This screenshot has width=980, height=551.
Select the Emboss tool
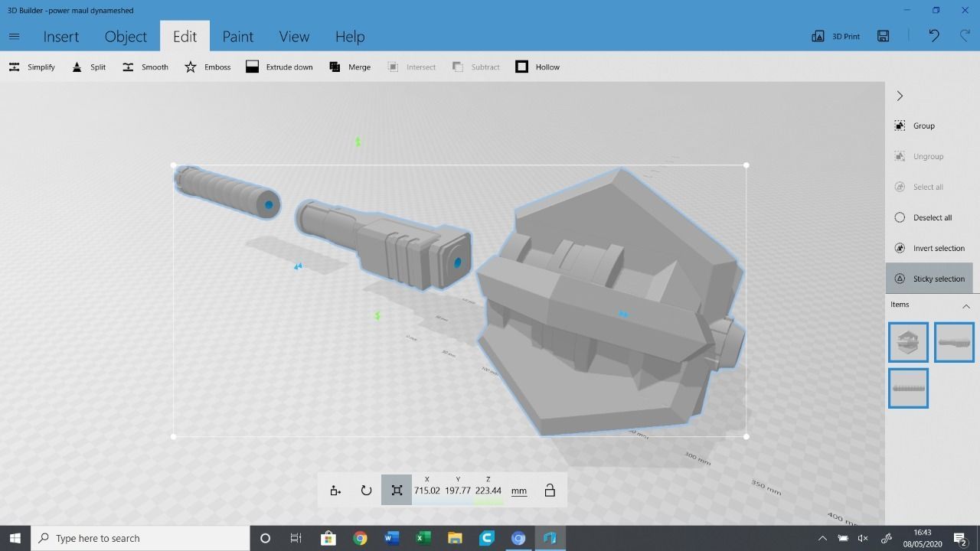[x=207, y=67]
